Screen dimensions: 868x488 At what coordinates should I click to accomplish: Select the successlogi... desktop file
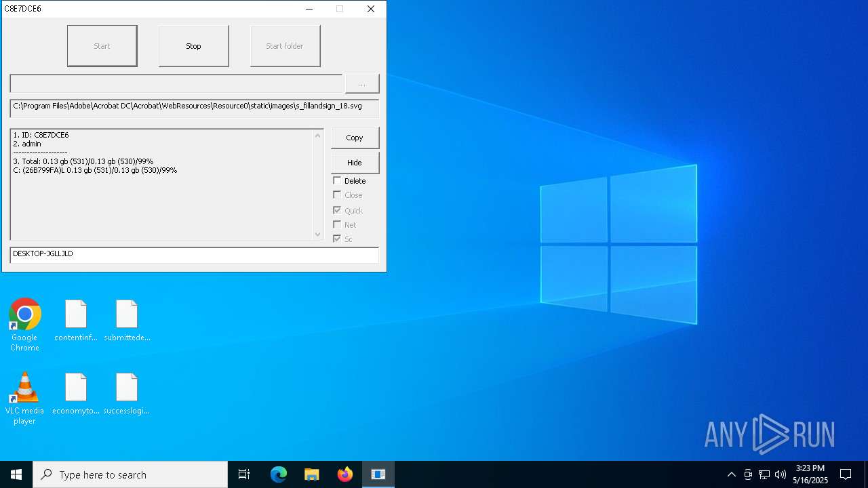pos(127,394)
